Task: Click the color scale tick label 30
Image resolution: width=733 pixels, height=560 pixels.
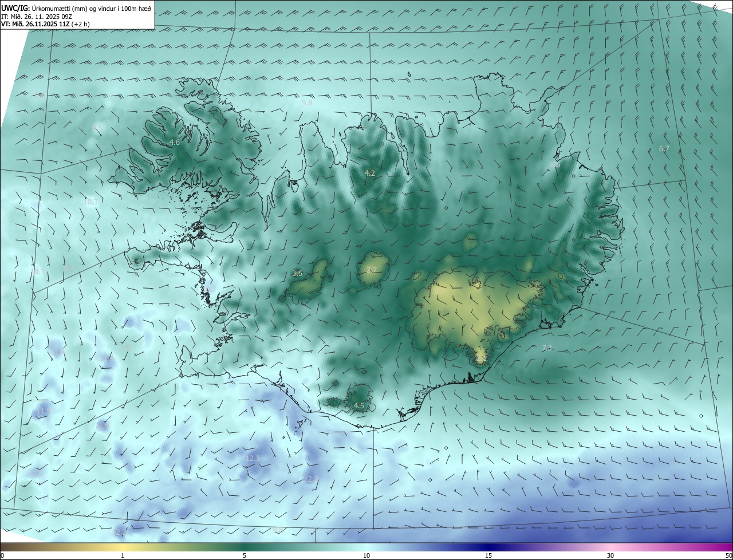Action: [x=610, y=555]
